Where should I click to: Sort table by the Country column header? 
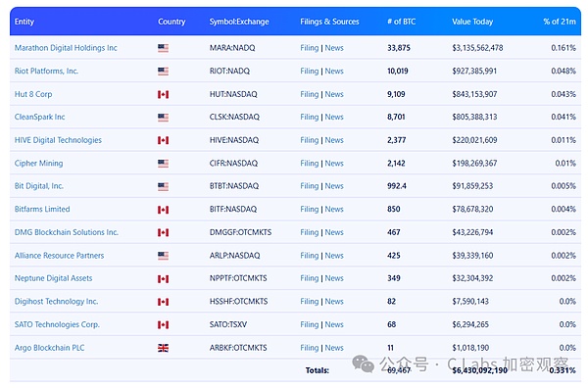click(x=171, y=22)
